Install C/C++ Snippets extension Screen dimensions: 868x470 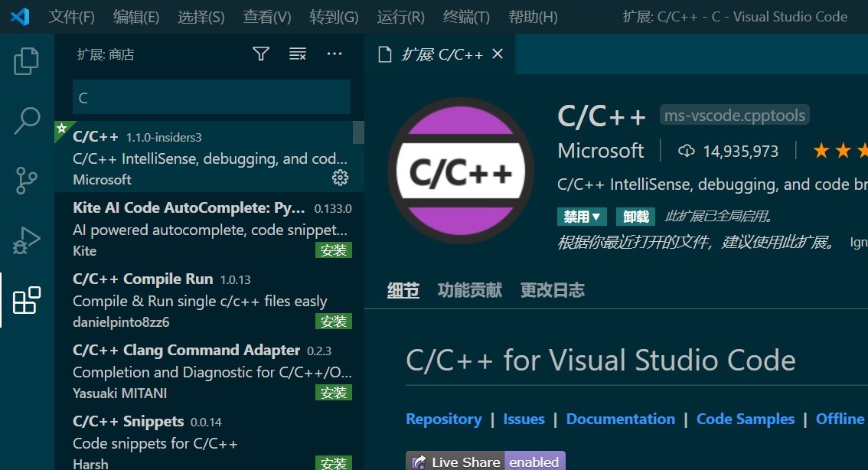point(333,463)
